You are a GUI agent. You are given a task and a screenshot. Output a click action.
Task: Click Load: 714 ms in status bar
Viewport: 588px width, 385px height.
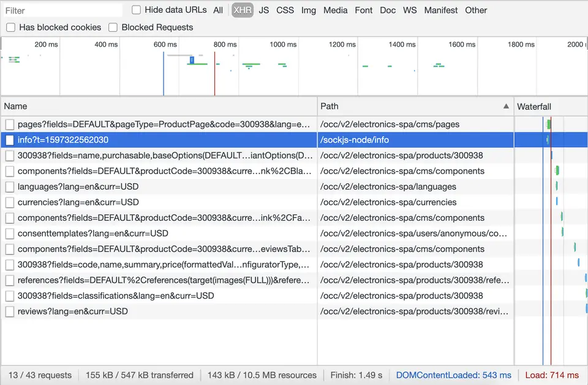tap(552, 375)
